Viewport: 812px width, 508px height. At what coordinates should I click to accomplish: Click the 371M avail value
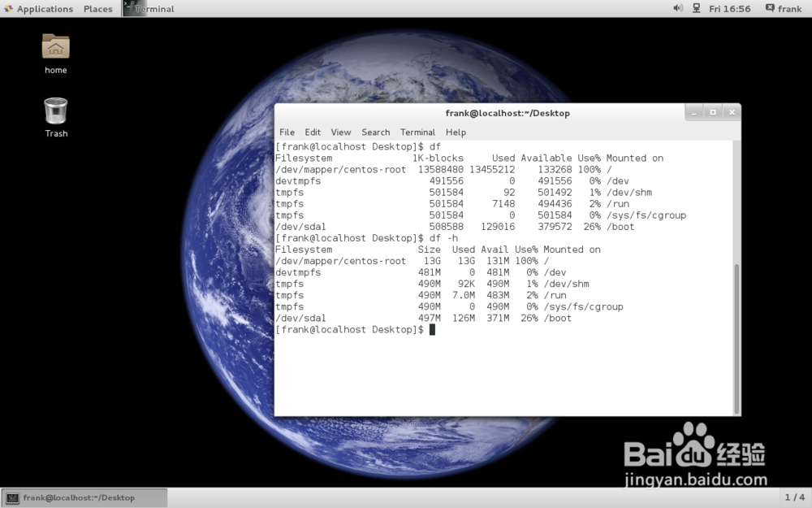point(498,318)
